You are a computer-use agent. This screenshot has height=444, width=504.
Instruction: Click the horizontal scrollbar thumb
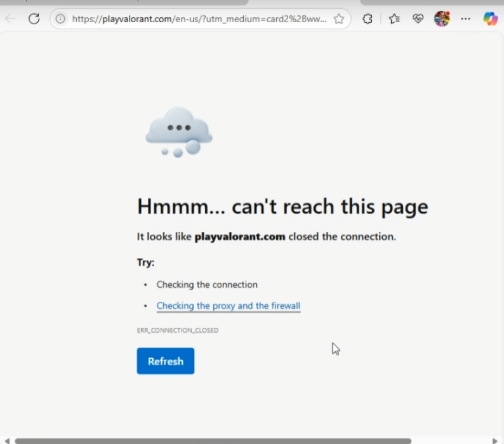(x=213, y=440)
